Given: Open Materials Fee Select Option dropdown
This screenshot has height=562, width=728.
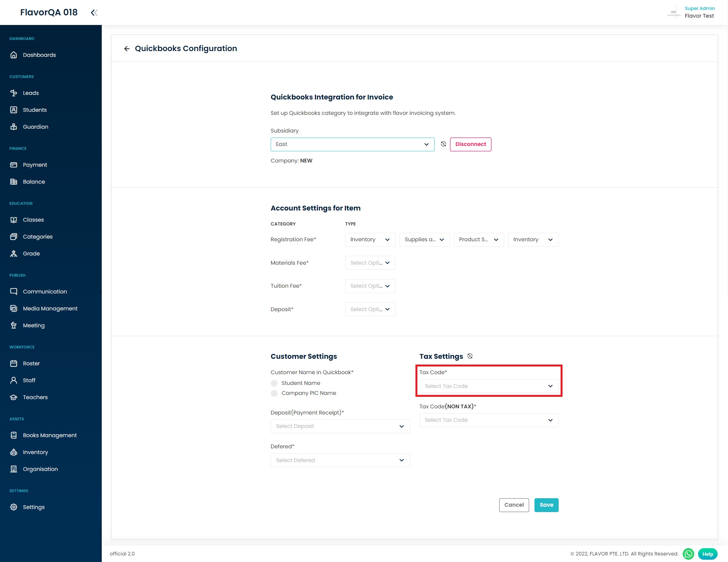Looking at the screenshot, I should (370, 263).
